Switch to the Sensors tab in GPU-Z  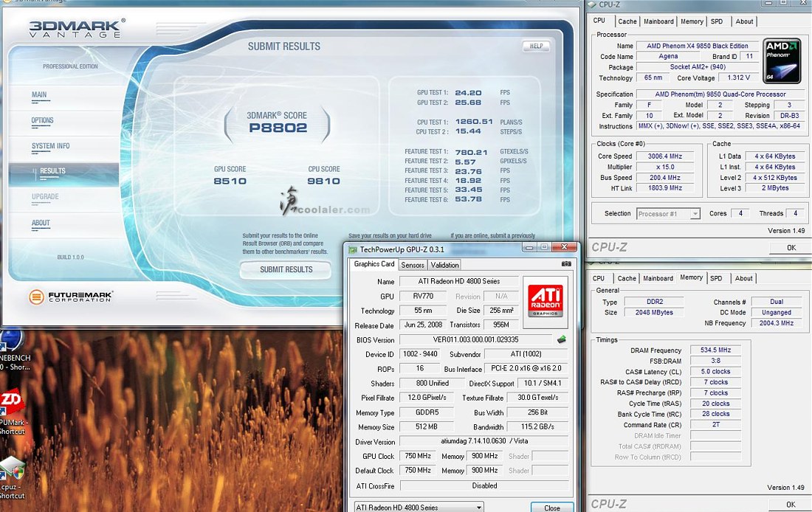pos(413,265)
